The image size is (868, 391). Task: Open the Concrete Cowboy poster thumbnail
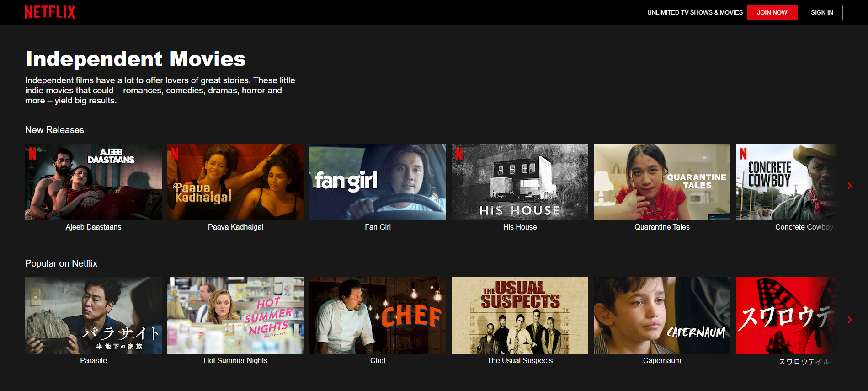click(x=786, y=182)
